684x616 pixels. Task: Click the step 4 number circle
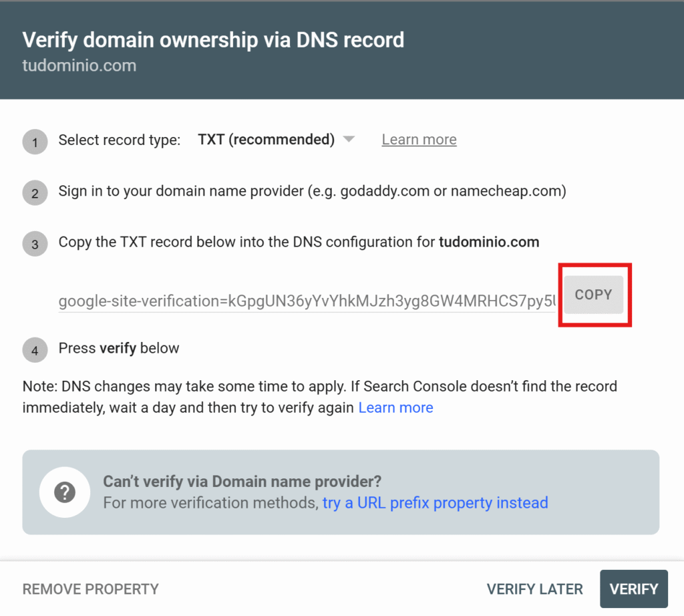tap(35, 350)
